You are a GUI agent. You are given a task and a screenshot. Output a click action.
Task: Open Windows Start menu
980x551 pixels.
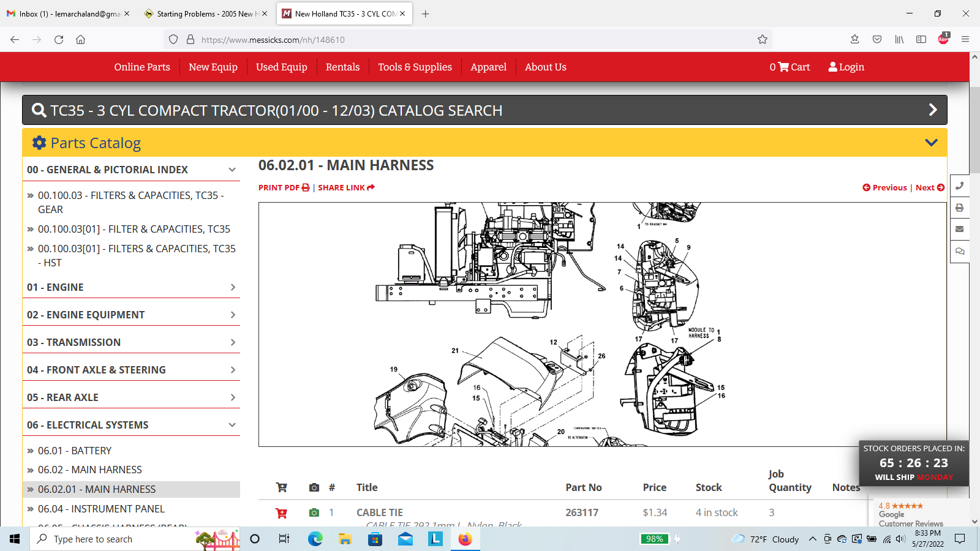[15, 539]
